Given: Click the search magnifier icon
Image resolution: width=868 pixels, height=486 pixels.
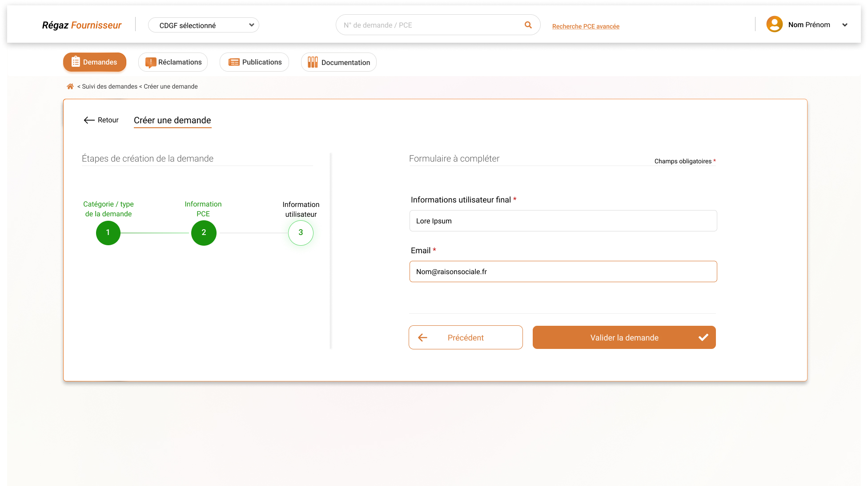Looking at the screenshot, I should pos(528,25).
